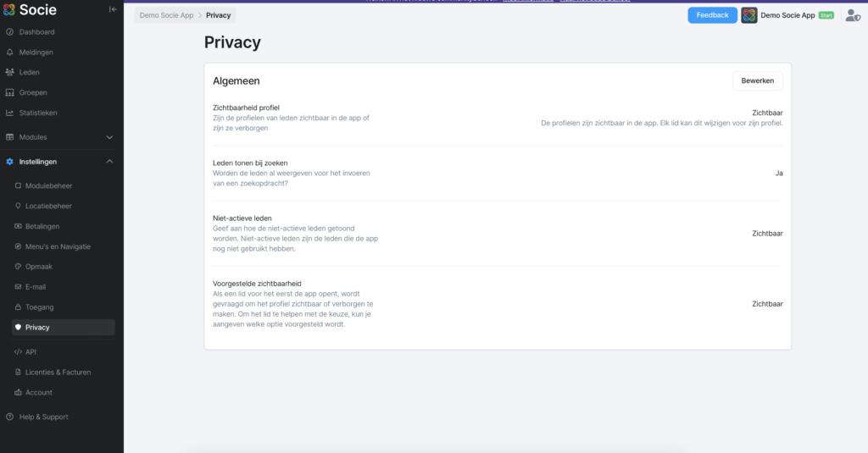The width and height of the screenshot is (868, 453).
Task: Click the Meldingen bell icon
Action: tap(9, 52)
